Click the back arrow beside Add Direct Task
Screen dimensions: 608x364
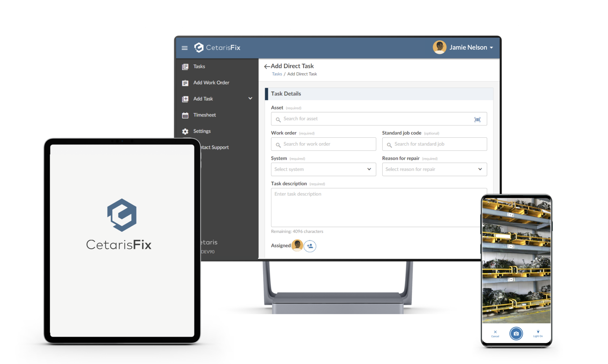point(267,66)
